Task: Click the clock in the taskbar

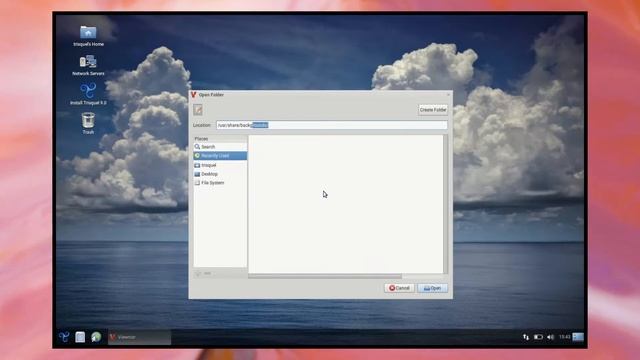Action: 564,337
